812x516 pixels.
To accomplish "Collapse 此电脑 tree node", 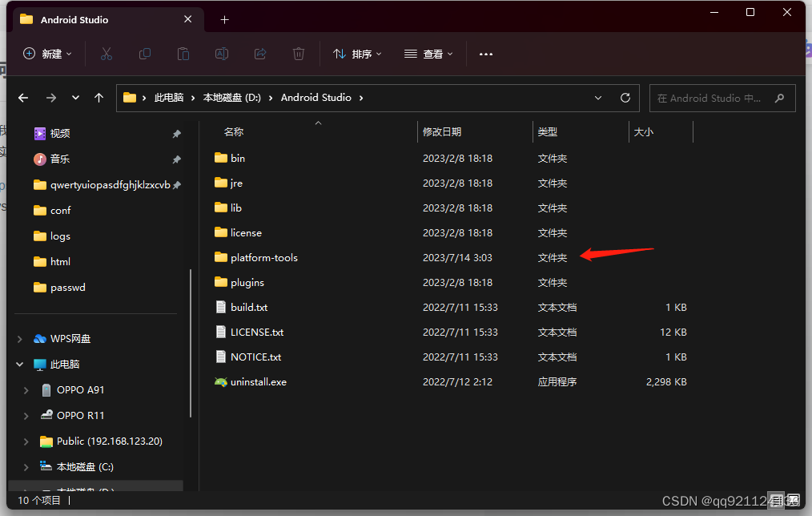I will 20,365.
